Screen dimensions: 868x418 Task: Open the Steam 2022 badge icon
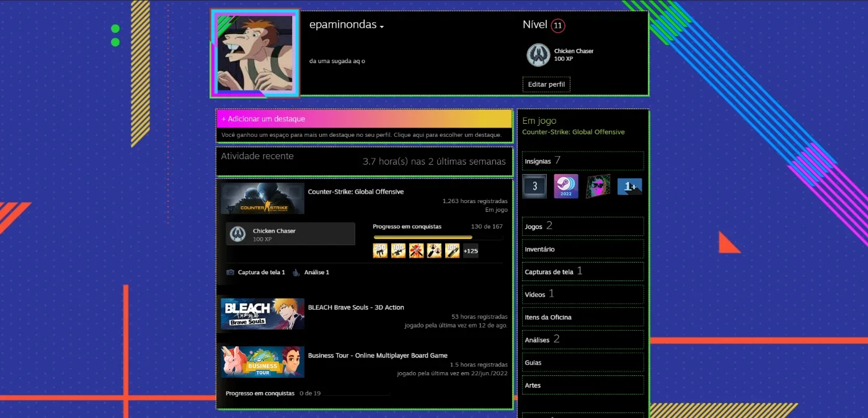[x=566, y=186]
